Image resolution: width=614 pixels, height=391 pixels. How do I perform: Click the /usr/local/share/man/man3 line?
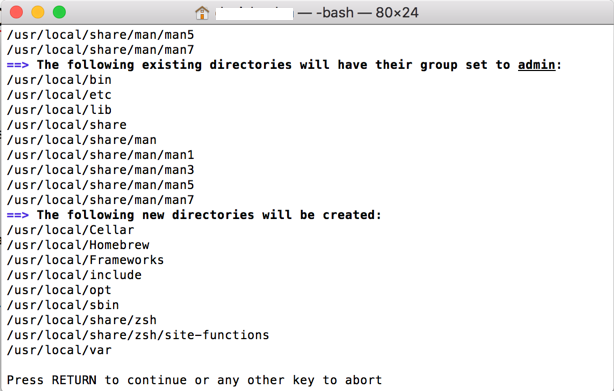[x=100, y=170]
